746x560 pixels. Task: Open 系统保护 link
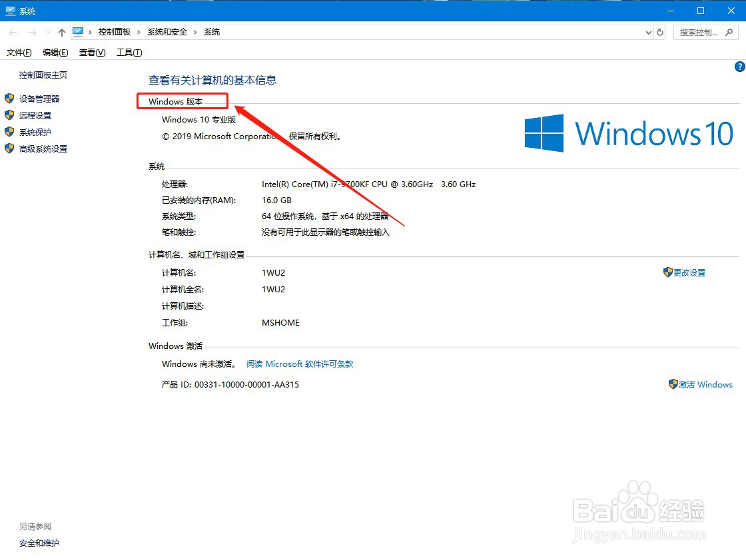[35, 132]
